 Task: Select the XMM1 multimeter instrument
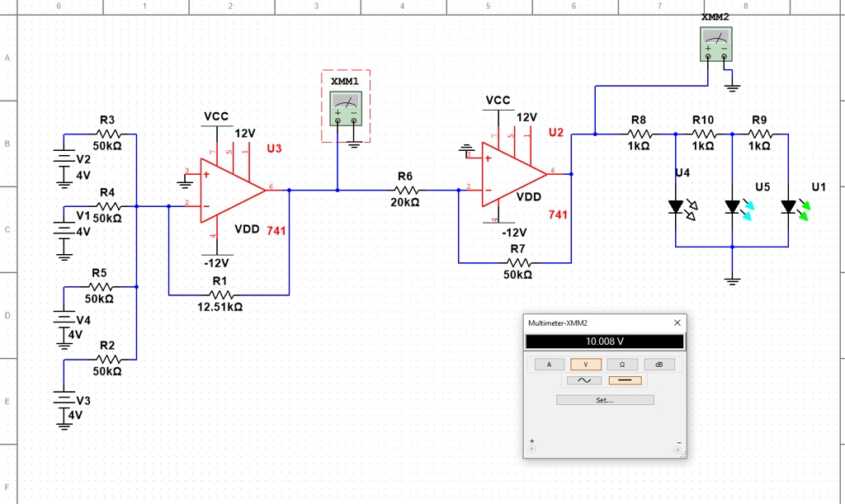(345, 110)
